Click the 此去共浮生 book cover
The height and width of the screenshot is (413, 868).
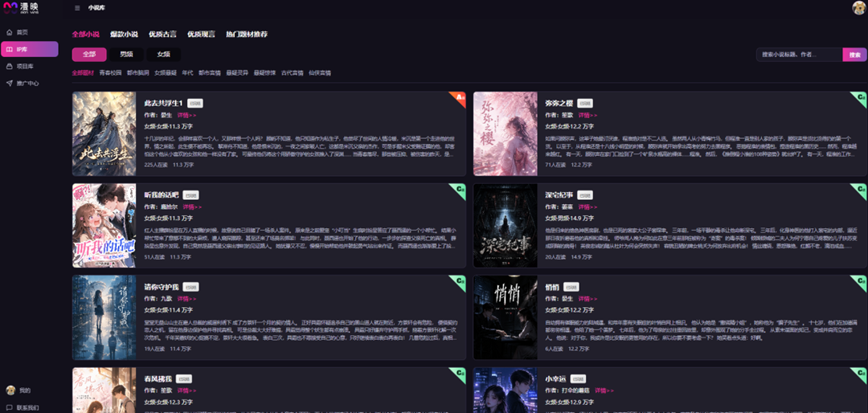coord(104,134)
